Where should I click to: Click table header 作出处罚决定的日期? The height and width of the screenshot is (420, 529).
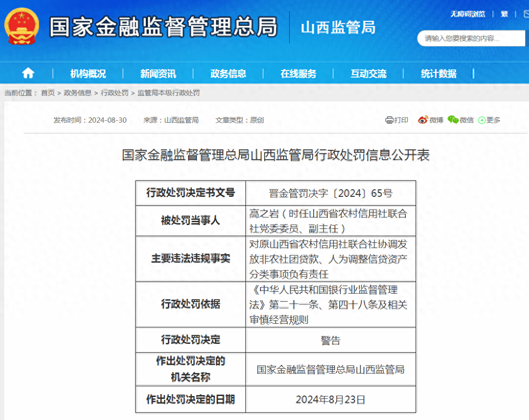pos(190,399)
